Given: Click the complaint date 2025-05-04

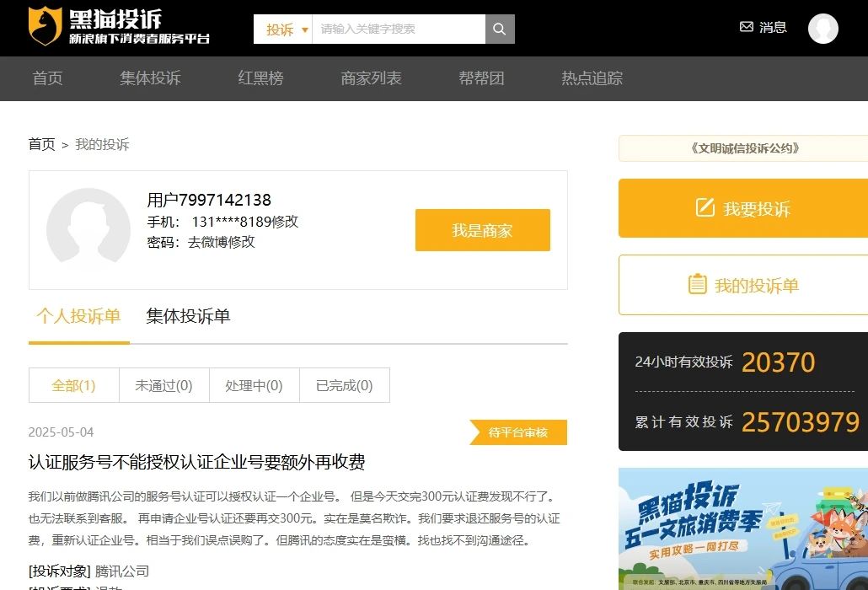Looking at the screenshot, I should coord(61,432).
